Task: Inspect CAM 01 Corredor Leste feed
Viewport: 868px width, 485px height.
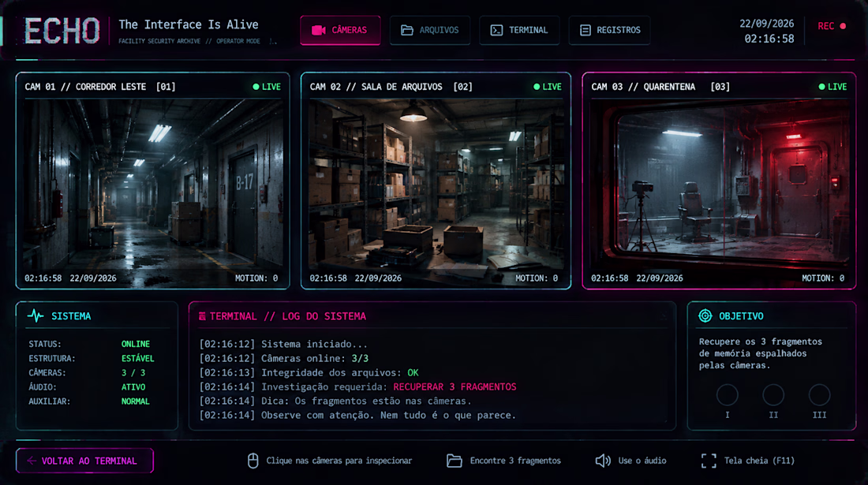Action: coord(153,181)
